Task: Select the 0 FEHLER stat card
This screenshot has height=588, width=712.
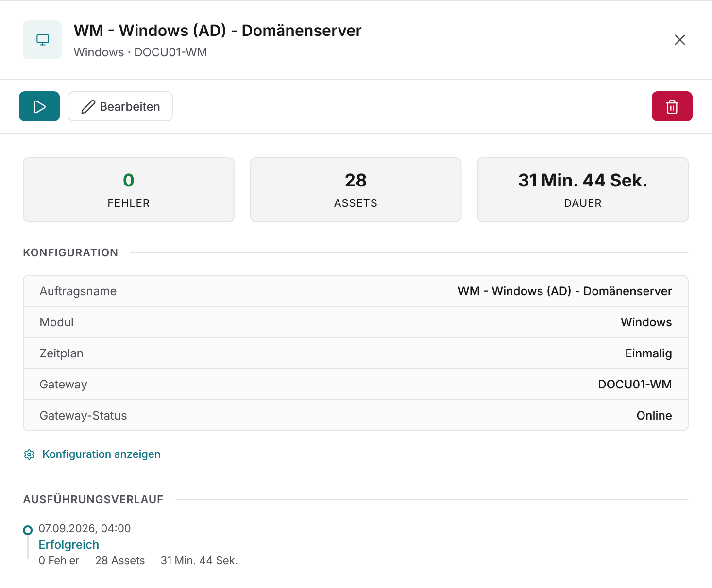Action: pos(129,190)
